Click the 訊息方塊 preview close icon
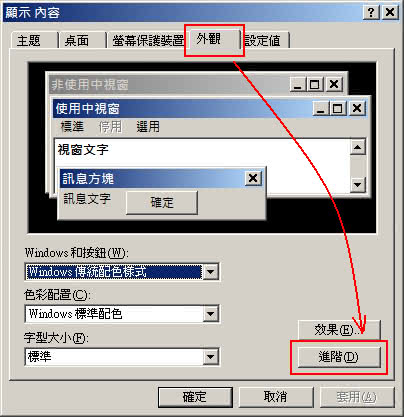404x417 pixels. [253, 178]
